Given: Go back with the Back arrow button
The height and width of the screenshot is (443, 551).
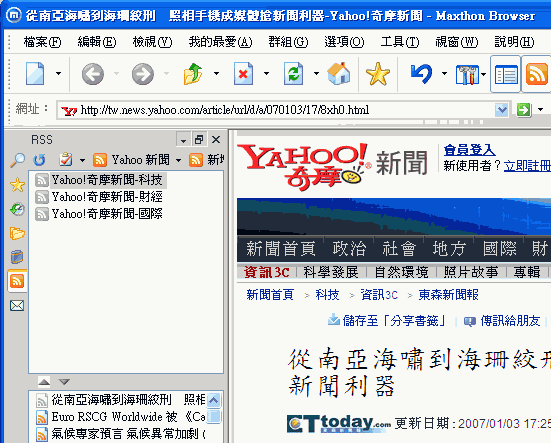Looking at the screenshot, I should pos(93,74).
